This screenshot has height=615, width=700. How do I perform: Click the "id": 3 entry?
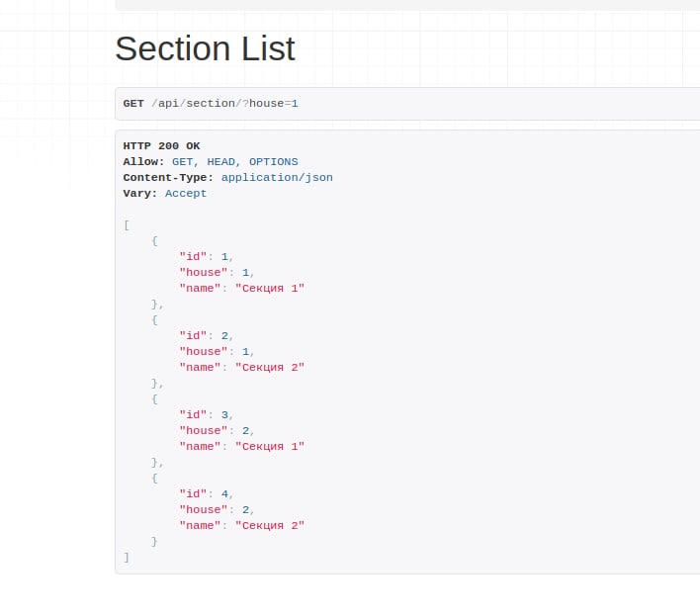(x=204, y=415)
